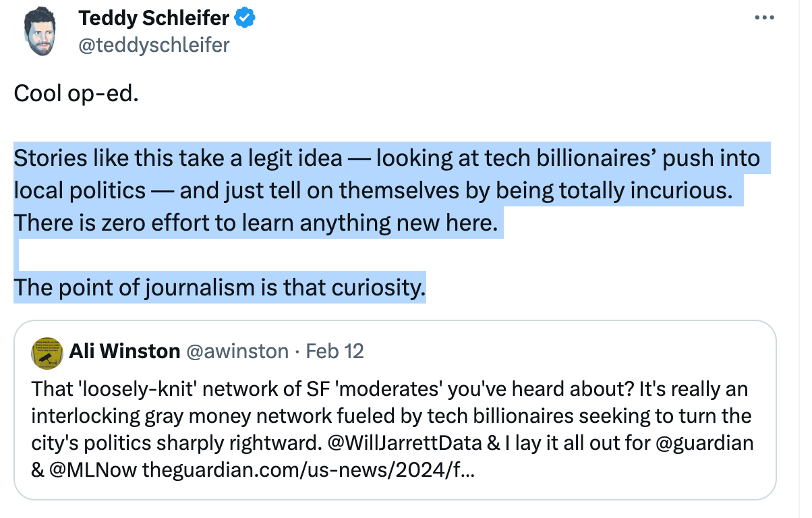Click Teddy Schleifer's profile avatar
Viewport: 812px width, 518px height.
(40, 33)
